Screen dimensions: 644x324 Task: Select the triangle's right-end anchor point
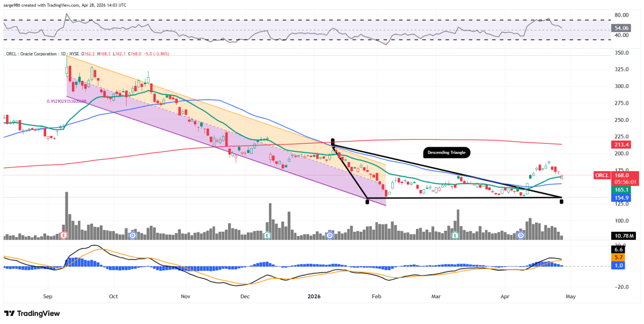tap(561, 201)
